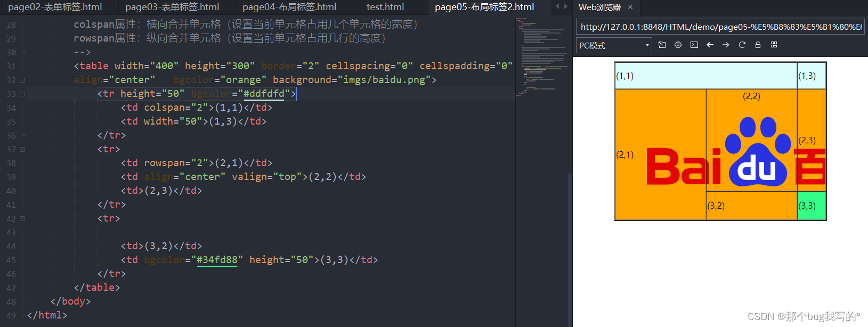This screenshot has height=327, width=868.
Task: Switch to page04-布局标签.html tab
Action: [x=289, y=7]
